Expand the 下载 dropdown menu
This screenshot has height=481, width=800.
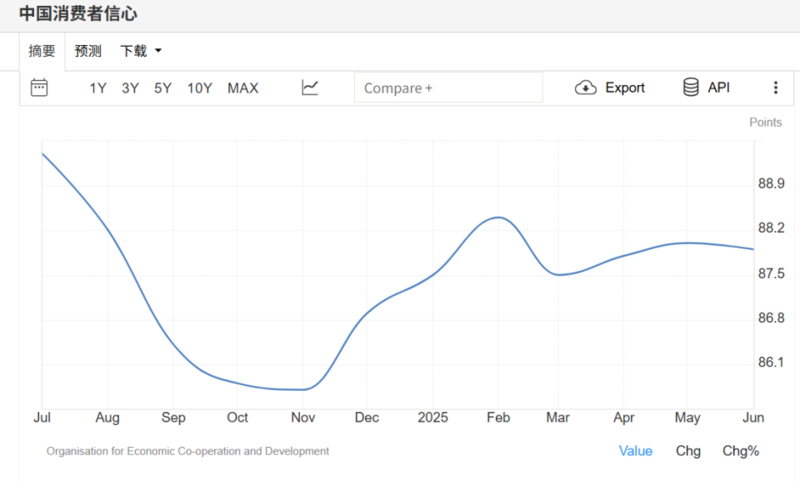[140, 51]
